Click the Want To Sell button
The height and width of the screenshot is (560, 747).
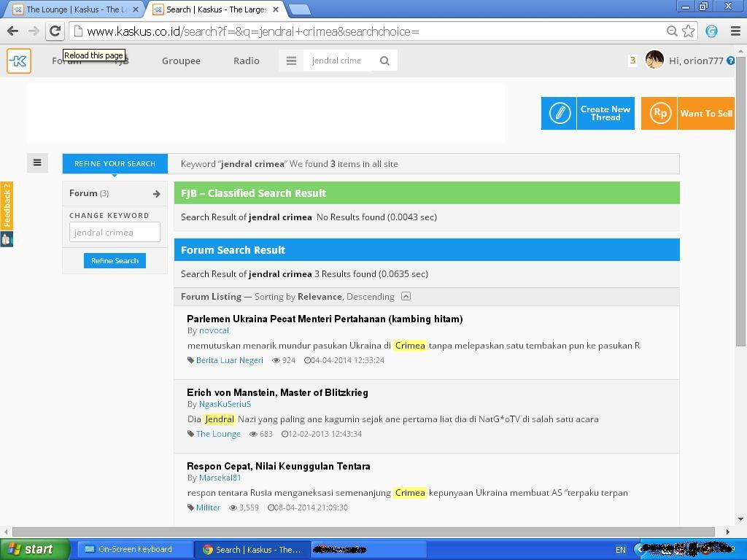[688, 113]
